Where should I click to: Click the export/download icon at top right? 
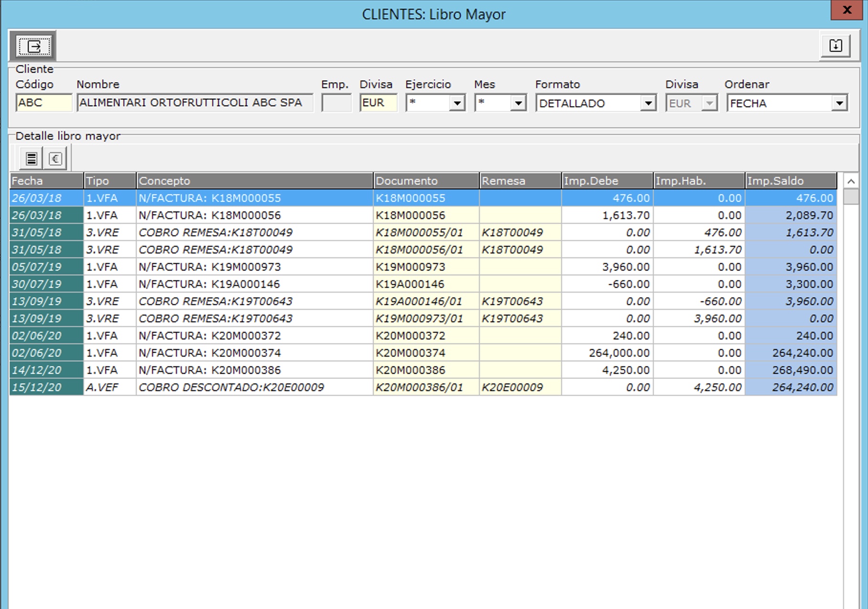[x=835, y=46]
